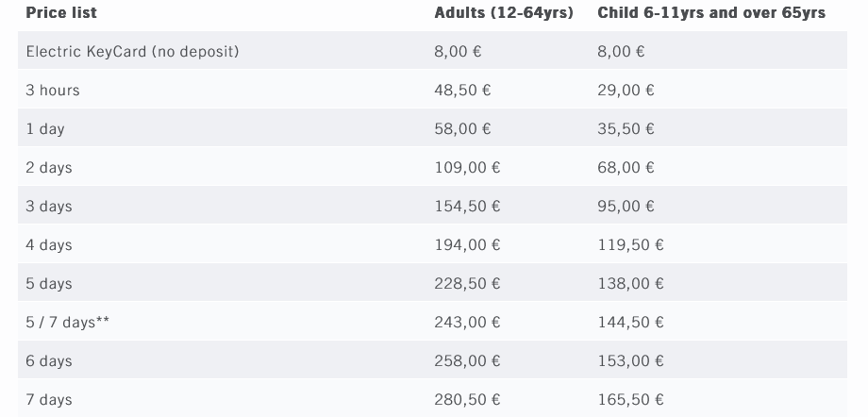The height and width of the screenshot is (417, 868).
Task: Click the 'Child 6-11yrs and over 65yrs' header
Action: tap(711, 13)
